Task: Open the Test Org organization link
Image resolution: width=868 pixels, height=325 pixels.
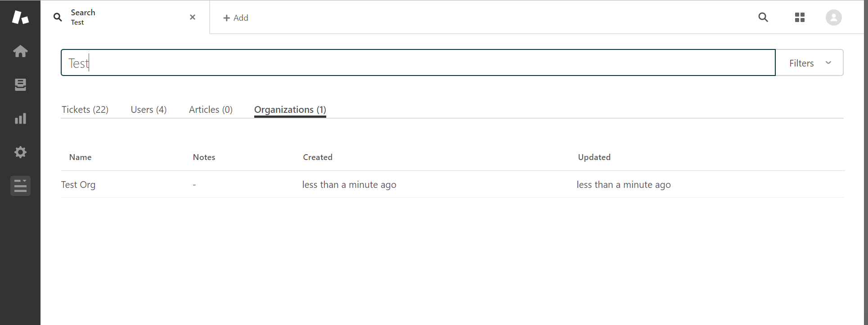Action: (78, 185)
